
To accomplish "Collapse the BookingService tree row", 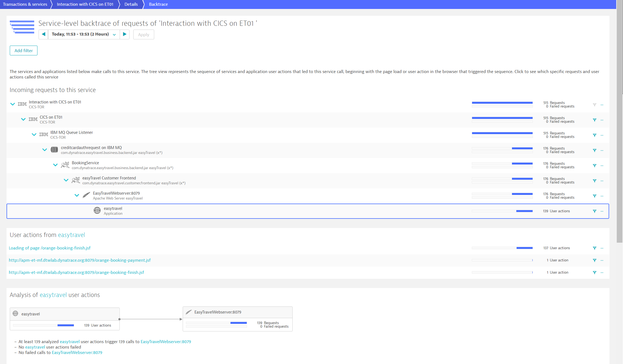I will 55,165.
